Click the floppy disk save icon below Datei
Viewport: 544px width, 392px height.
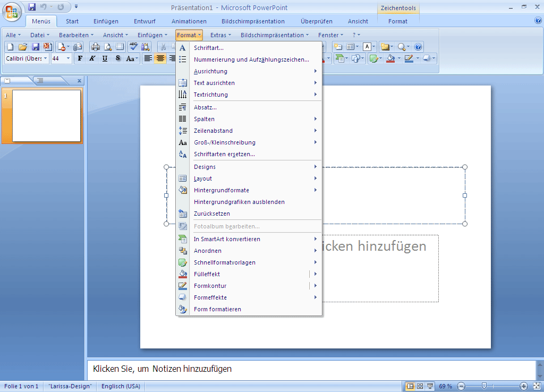click(36, 47)
